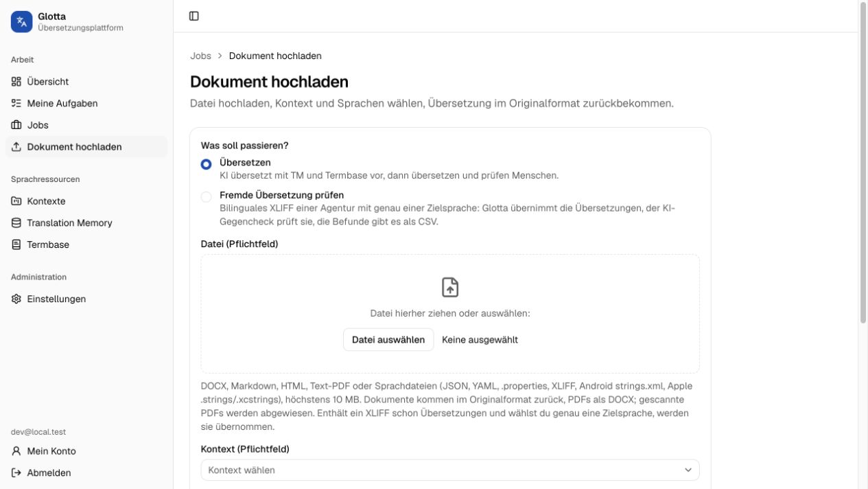Click the Datei auswählen button
The image size is (868, 489).
pos(388,339)
